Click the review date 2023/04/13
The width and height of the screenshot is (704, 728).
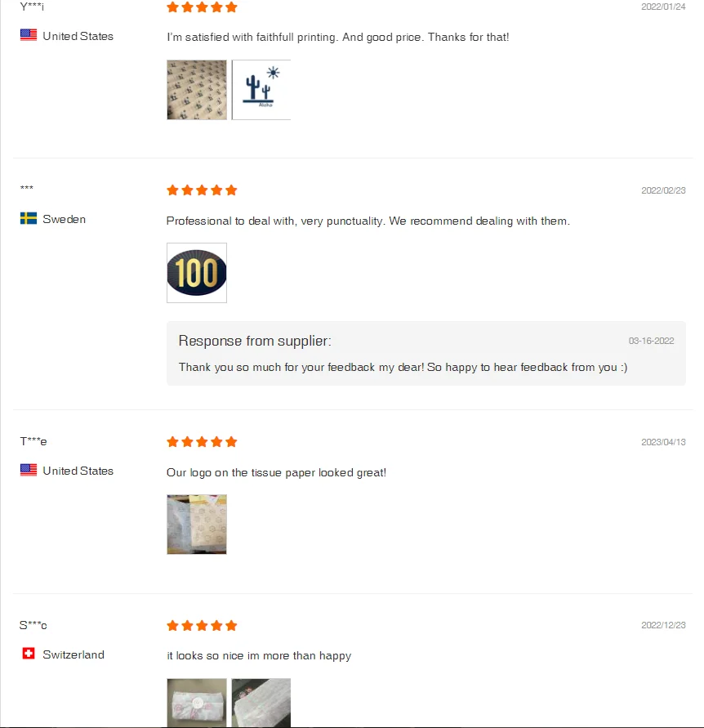(x=663, y=442)
